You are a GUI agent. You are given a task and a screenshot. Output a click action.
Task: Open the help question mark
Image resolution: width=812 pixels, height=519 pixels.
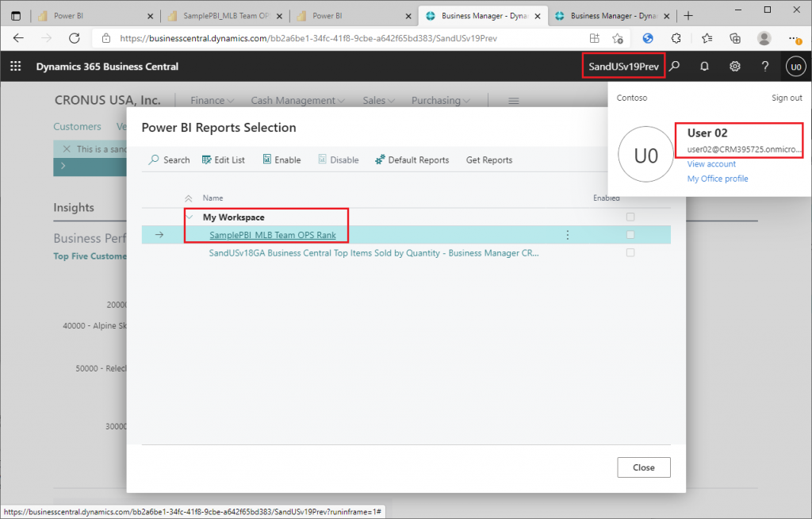765,67
